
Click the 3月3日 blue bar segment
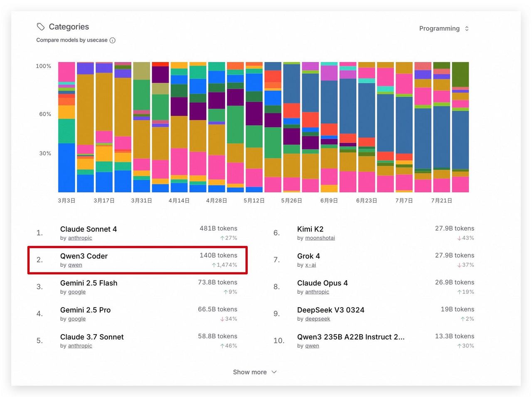point(66,168)
